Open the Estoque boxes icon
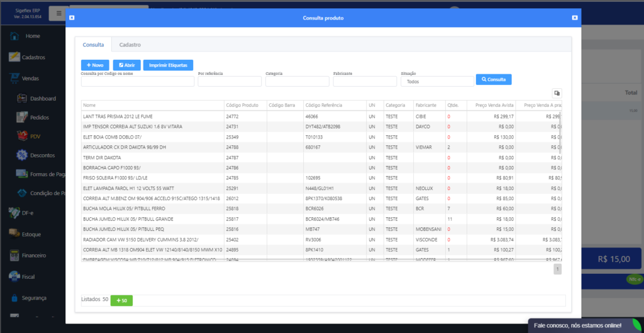 click(x=14, y=234)
